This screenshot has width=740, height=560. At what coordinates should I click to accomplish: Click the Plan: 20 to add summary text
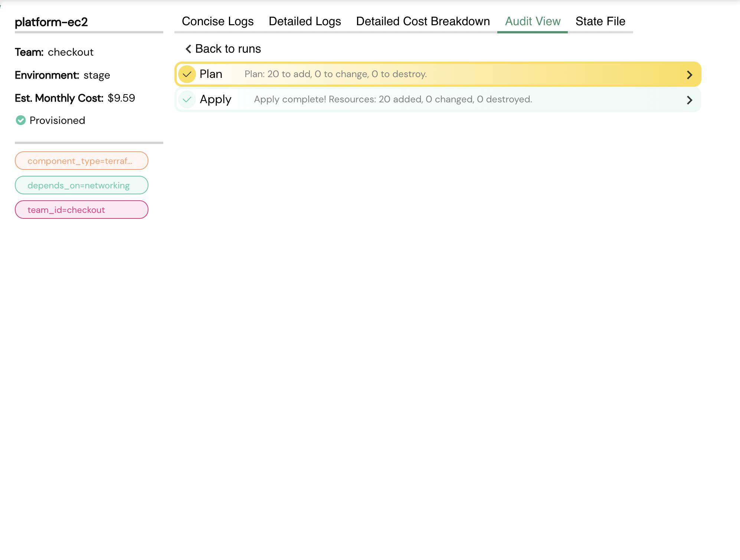335,74
